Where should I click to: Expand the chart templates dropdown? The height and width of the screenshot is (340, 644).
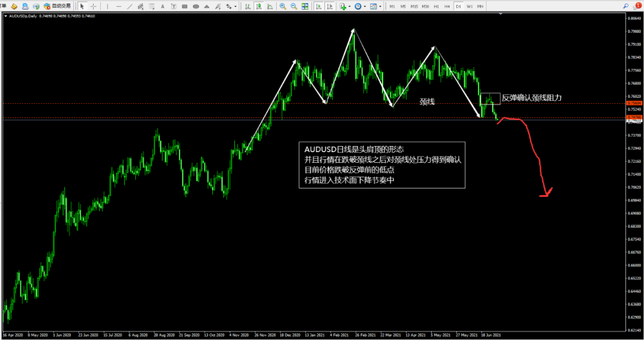click(x=380, y=6)
